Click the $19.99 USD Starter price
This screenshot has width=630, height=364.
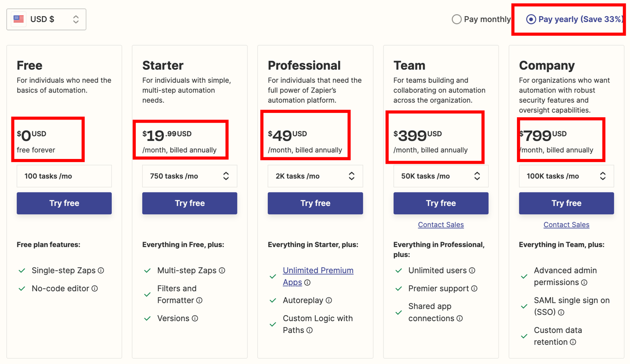pyautogui.click(x=167, y=135)
